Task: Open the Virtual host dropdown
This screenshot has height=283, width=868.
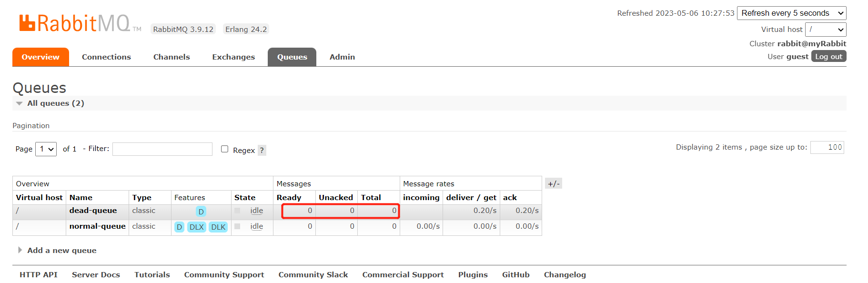Action: (x=825, y=30)
